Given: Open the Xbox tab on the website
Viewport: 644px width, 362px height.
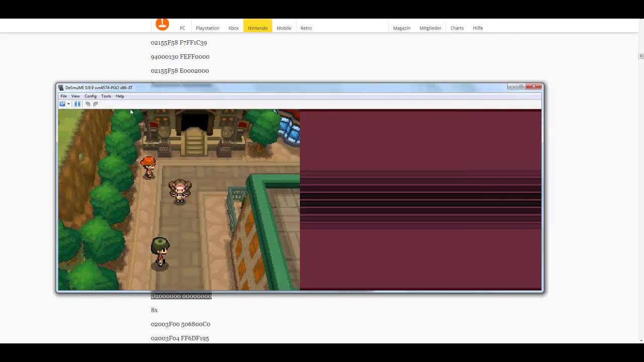Looking at the screenshot, I should tap(233, 28).
